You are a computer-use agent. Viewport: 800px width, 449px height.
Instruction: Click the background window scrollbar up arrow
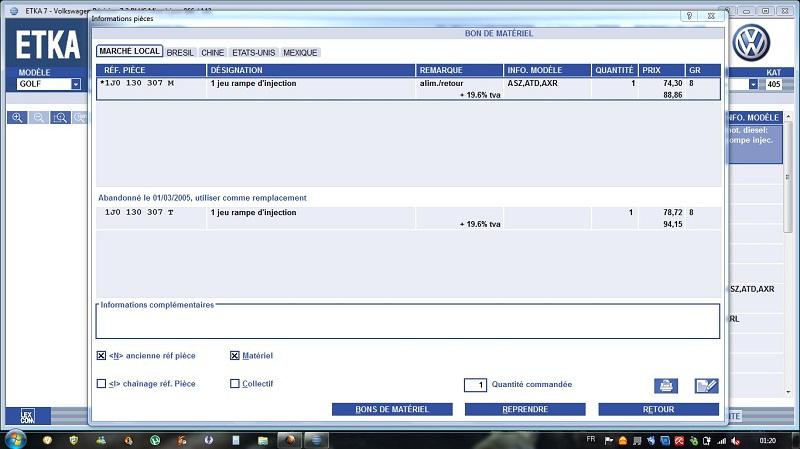[x=789, y=117]
